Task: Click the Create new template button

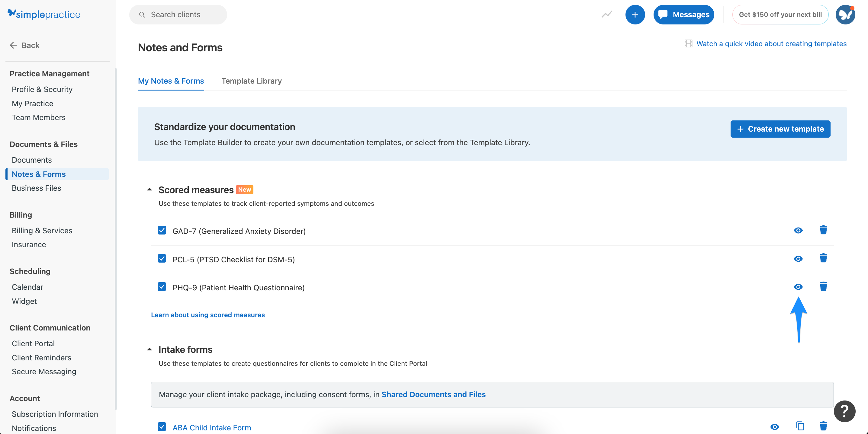Action: (x=780, y=129)
